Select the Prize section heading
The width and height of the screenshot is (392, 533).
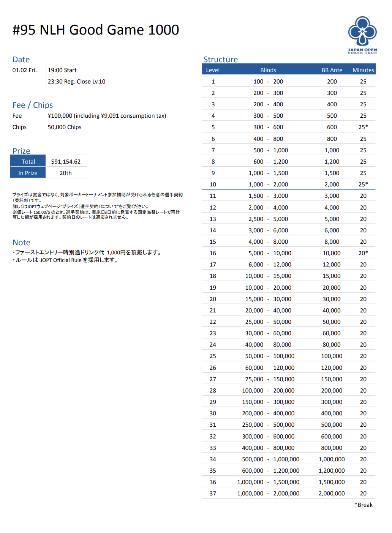(x=21, y=151)
